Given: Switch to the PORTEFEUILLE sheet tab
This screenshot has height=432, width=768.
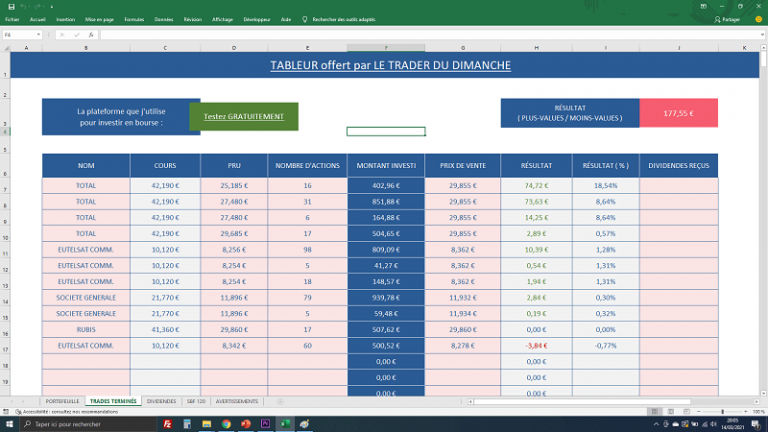Looking at the screenshot, I should pyautogui.click(x=62, y=401).
